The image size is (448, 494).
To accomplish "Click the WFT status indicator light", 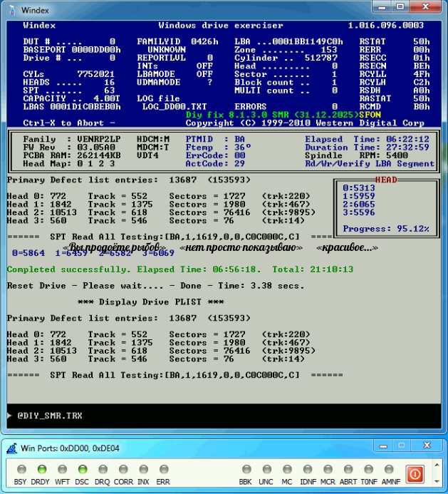I will coord(63,470).
